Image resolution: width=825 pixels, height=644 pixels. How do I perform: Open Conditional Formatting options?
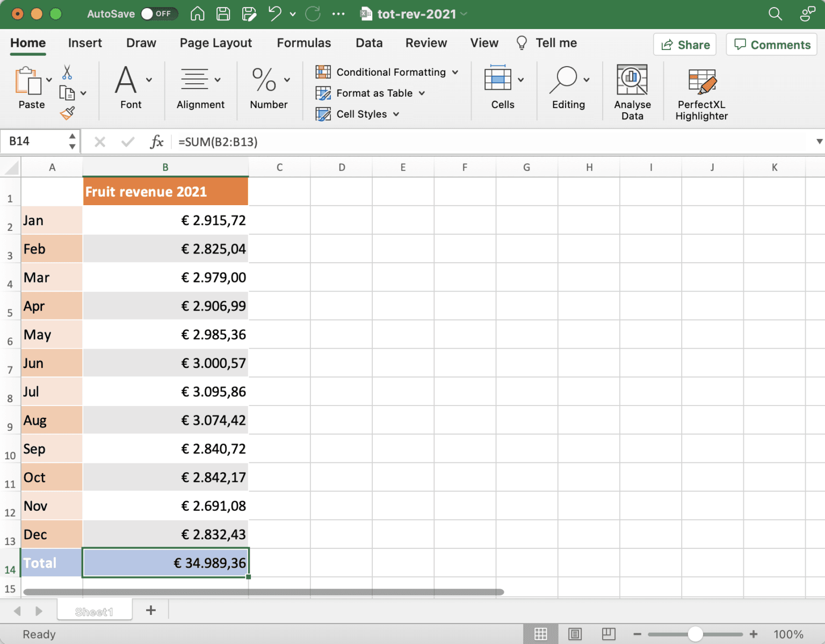point(388,71)
